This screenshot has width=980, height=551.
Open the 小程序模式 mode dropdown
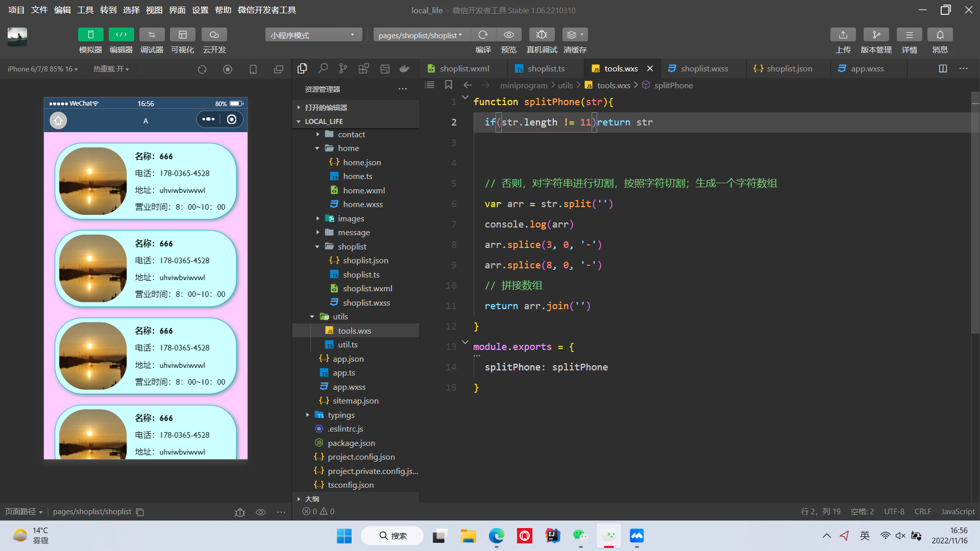(x=313, y=35)
